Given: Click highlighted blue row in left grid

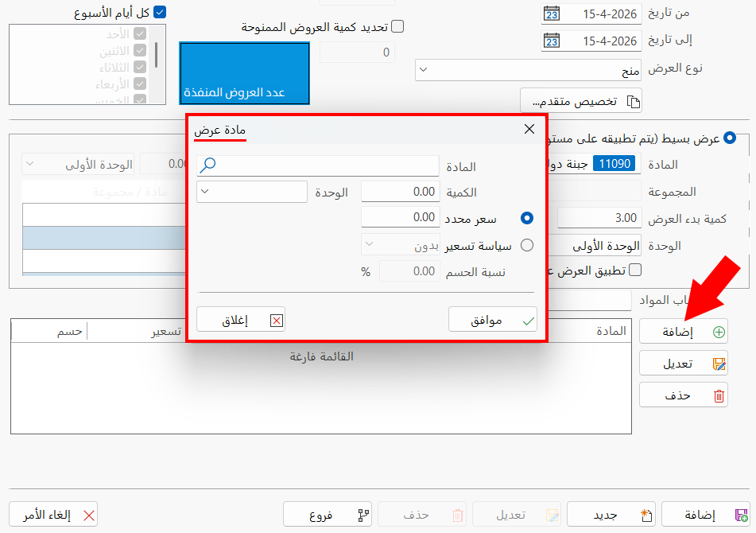Looking at the screenshot, I should point(104,238).
